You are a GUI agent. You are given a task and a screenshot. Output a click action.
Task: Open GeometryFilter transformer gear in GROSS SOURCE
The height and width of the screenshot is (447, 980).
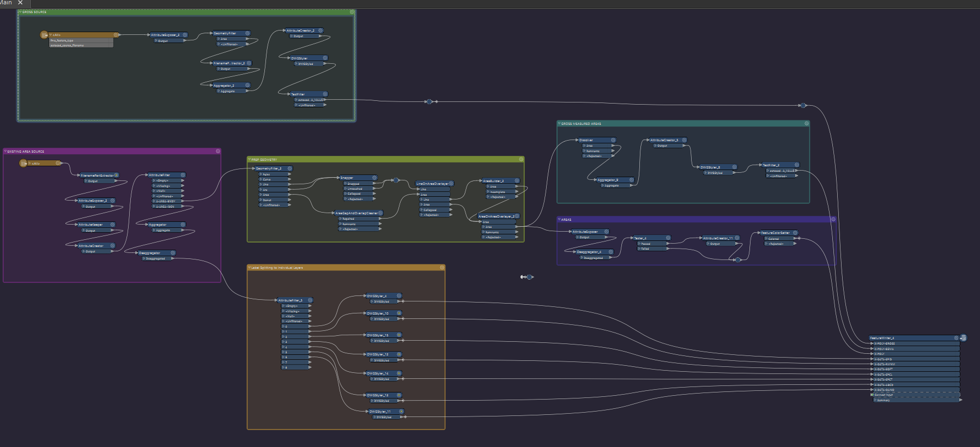click(x=247, y=33)
